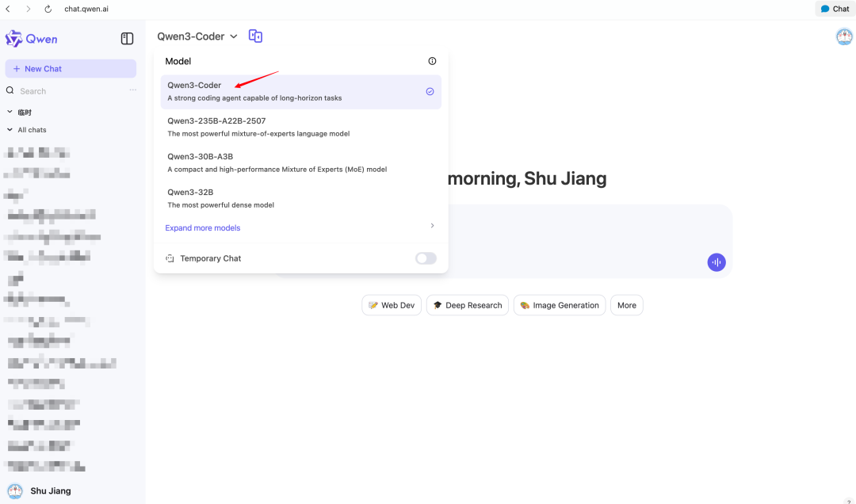Collapse the sidebar with the panel icon
This screenshot has height=504, width=856.
(x=127, y=38)
